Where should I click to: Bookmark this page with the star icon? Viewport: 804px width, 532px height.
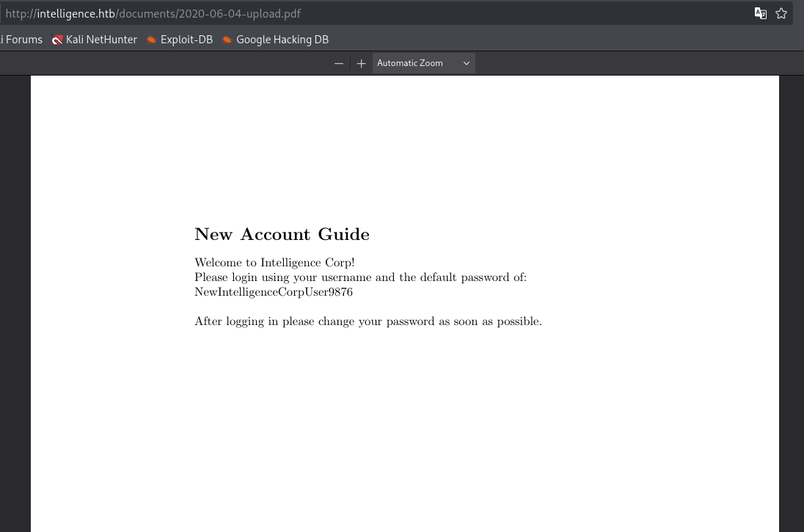pyautogui.click(x=781, y=13)
